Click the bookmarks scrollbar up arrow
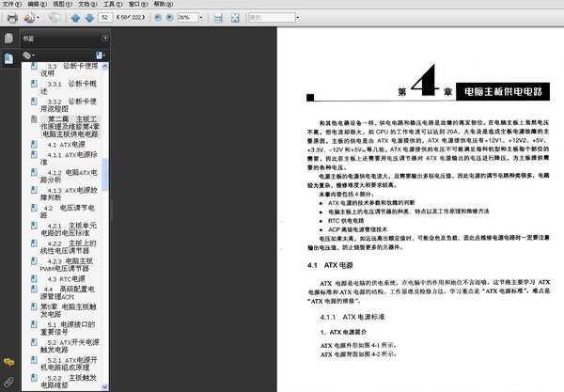 click(x=104, y=66)
